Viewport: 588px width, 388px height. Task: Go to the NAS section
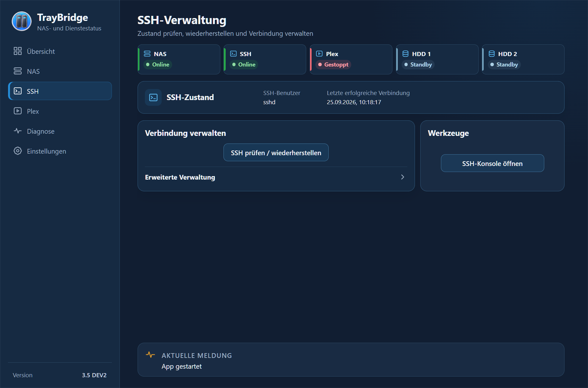[60, 71]
